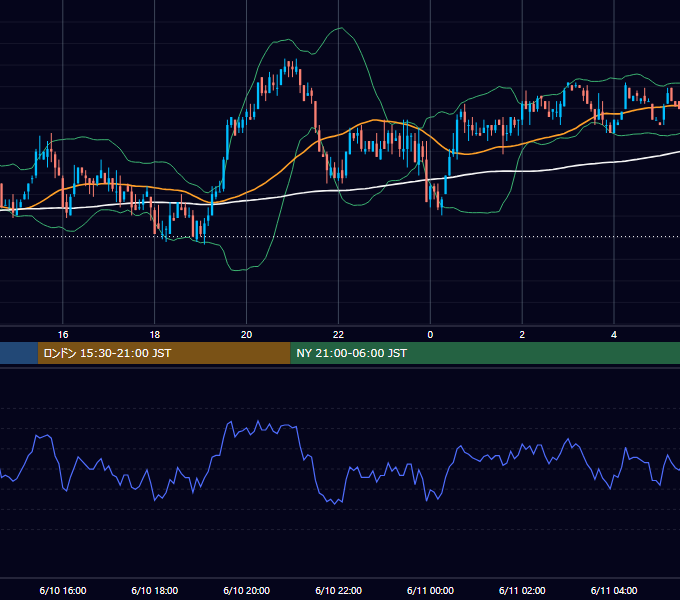Screen dimensions: 680x600
Task: Click the 6/11 02:00 date label
Action: (522, 590)
